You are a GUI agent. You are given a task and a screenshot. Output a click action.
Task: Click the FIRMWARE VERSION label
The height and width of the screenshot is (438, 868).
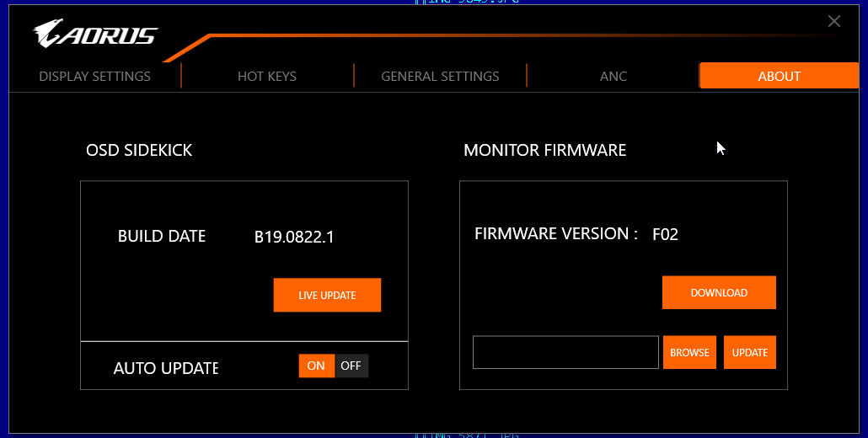pyautogui.click(x=556, y=234)
